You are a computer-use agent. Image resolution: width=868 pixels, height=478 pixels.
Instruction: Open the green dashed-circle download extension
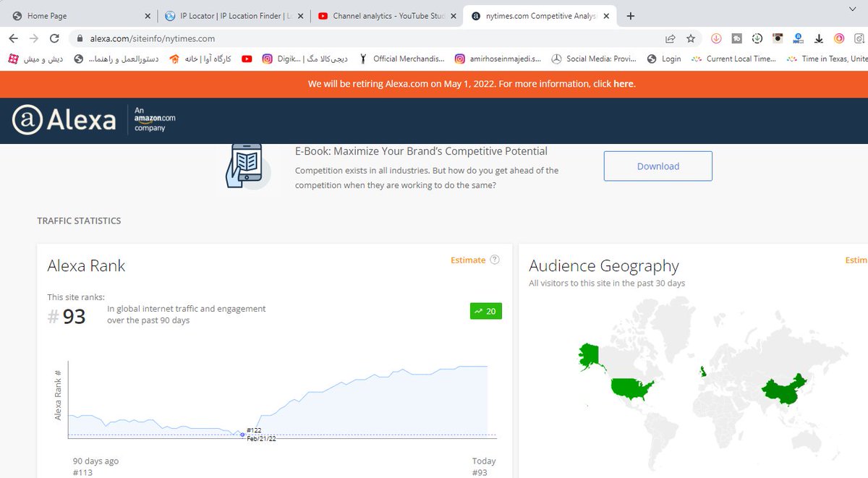pyautogui.click(x=757, y=38)
